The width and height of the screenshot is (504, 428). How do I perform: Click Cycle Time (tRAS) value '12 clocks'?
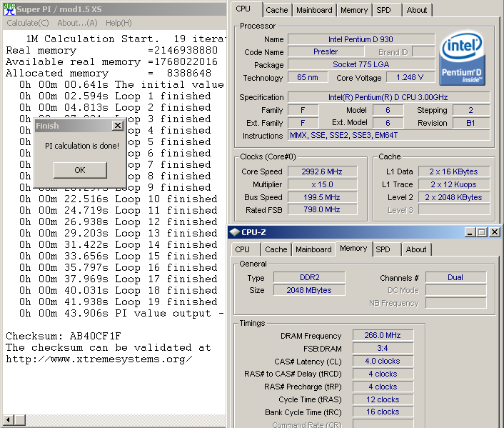tap(383, 399)
